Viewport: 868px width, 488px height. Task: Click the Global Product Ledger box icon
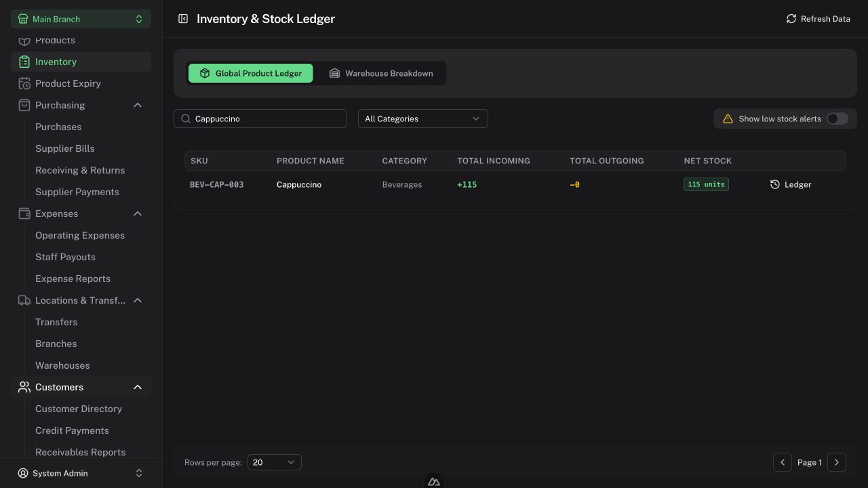point(205,73)
